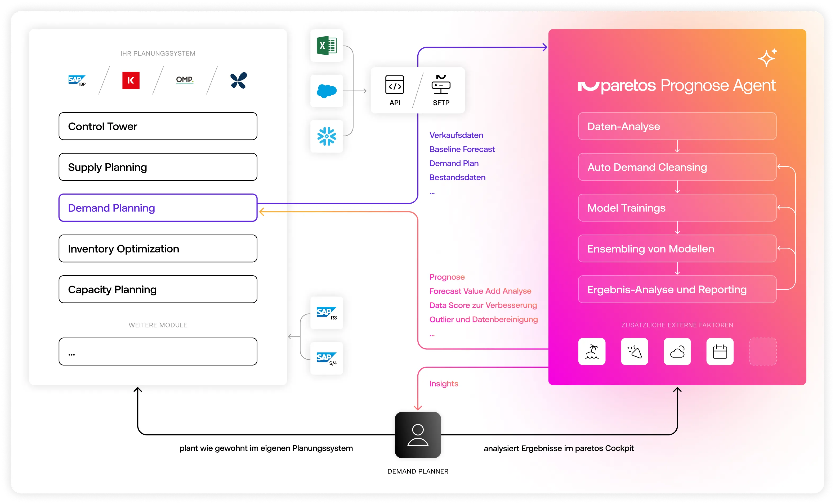Click the SAP S/4 icon
This screenshot has height=504, width=835.
tap(327, 358)
